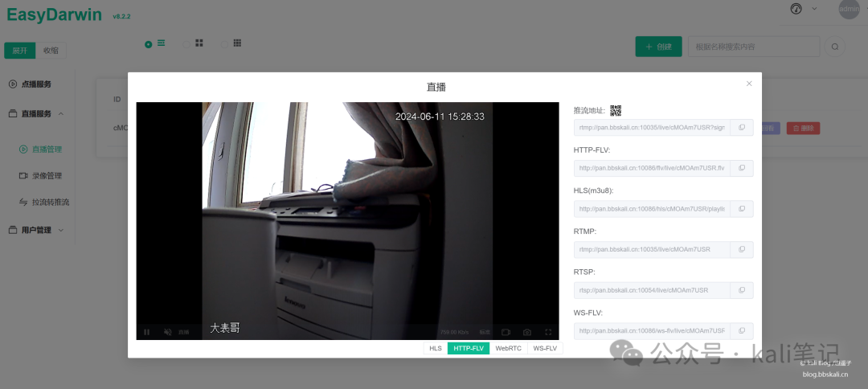Focus the name search input field
Viewport: 868px width, 389px height.
[x=753, y=47]
